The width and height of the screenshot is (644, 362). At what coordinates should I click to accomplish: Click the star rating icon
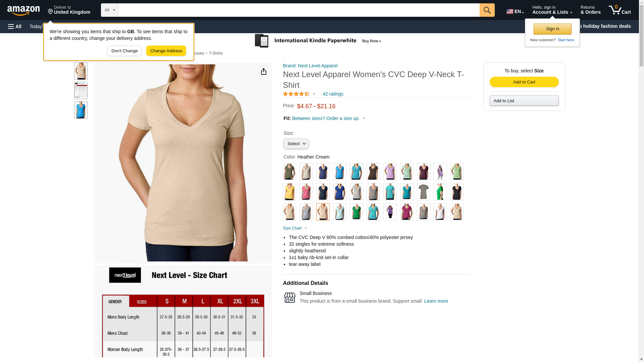point(296,94)
